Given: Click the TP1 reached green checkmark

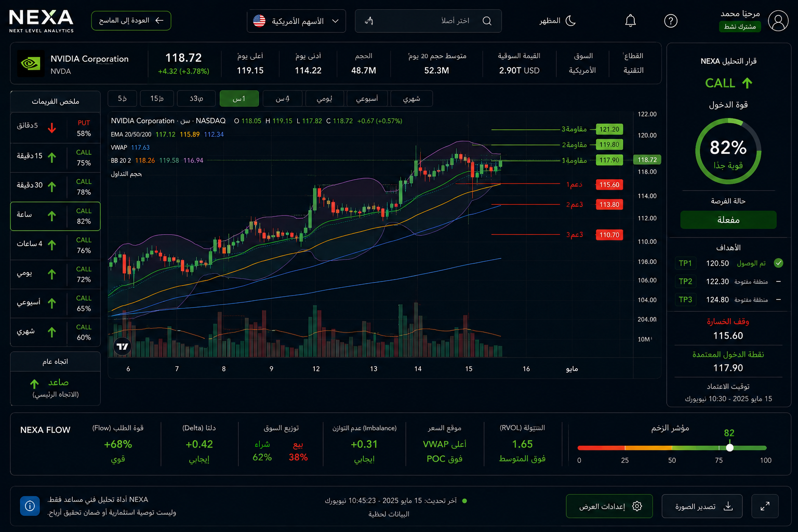Looking at the screenshot, I should pos(778,263).
